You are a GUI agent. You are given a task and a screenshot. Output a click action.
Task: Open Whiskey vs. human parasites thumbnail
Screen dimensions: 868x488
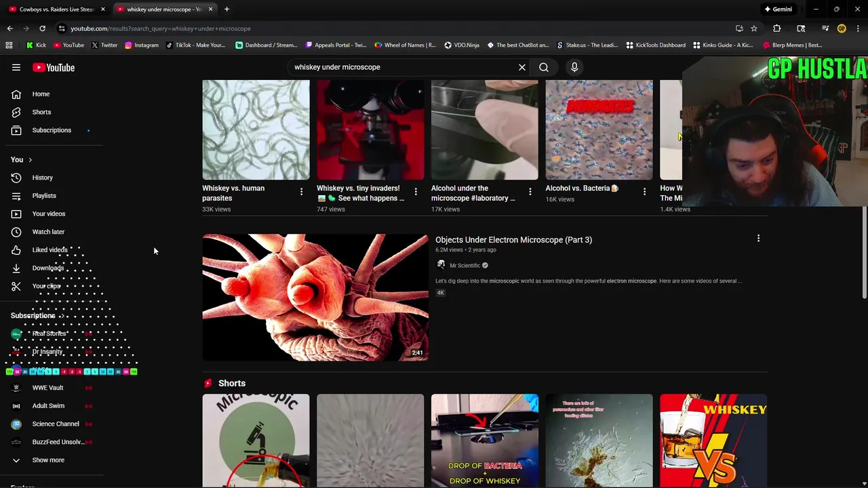tap(256, 130)
